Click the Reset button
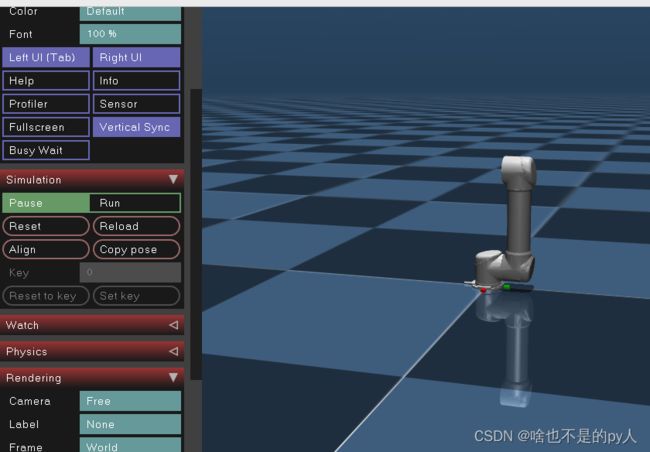The height and width of the screenshot is (452, 650). (x=46, y=226)
